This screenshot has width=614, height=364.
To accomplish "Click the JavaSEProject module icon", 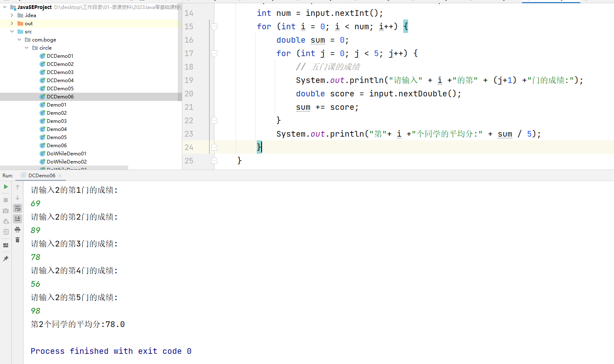I will [13, 7].
